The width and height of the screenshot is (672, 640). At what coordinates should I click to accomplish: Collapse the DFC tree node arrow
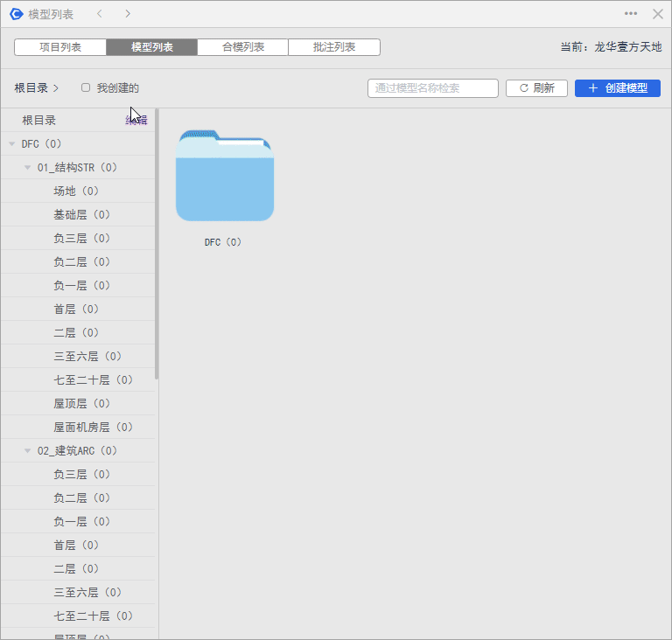pos(12,143)
